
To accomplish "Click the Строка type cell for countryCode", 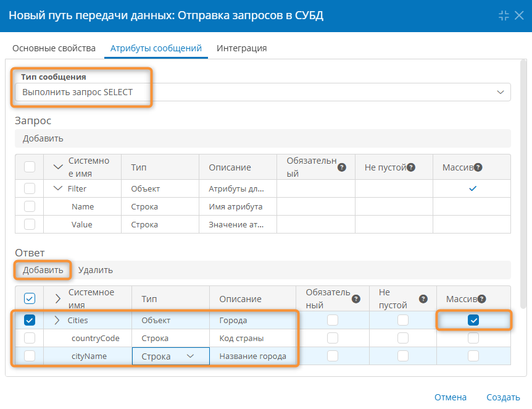I will [171, 338].
